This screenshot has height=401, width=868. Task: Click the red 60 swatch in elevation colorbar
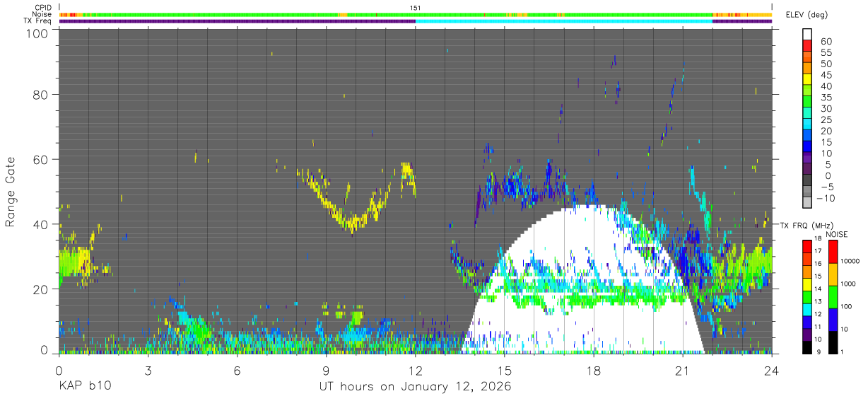[x=807, y=45]
